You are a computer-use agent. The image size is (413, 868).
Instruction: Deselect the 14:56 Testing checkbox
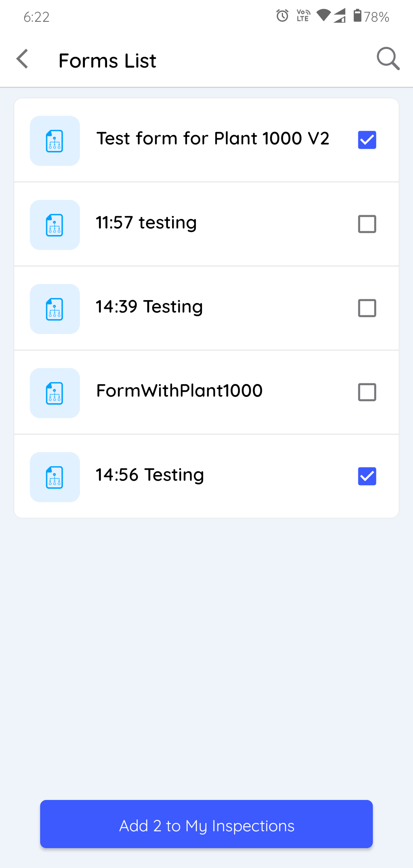pyautogui.click(x=367, y=476)
